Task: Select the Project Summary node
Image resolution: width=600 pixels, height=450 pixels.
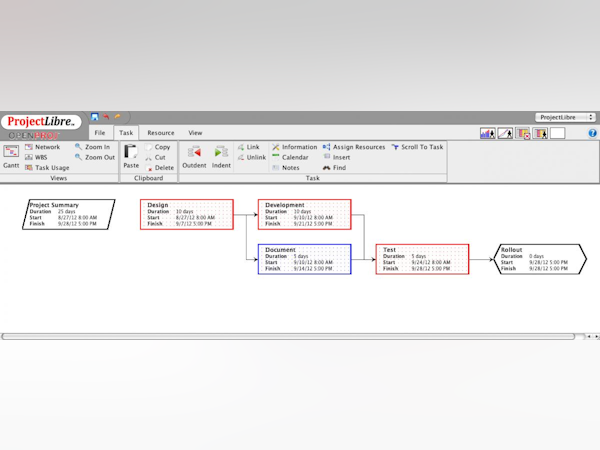Action: coord(69,214)
